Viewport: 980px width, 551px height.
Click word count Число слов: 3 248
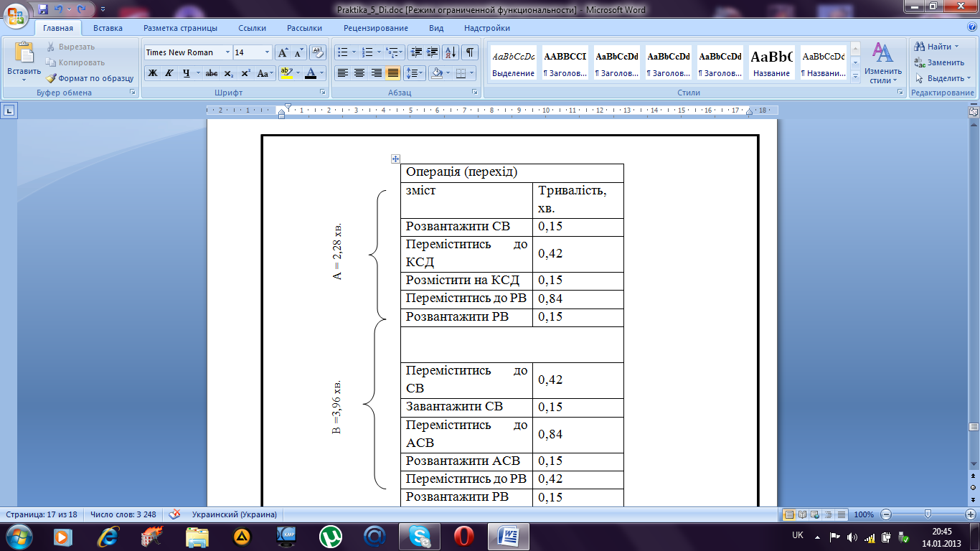point(122,514)
